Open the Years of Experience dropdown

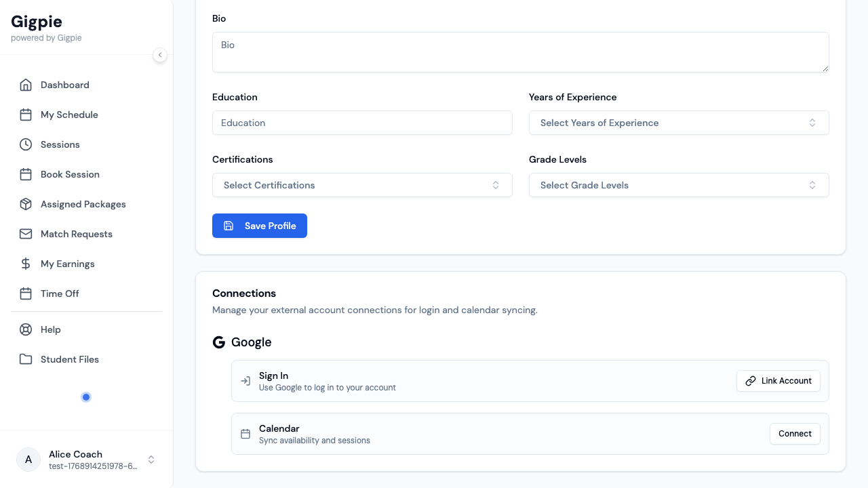point(678,123)
